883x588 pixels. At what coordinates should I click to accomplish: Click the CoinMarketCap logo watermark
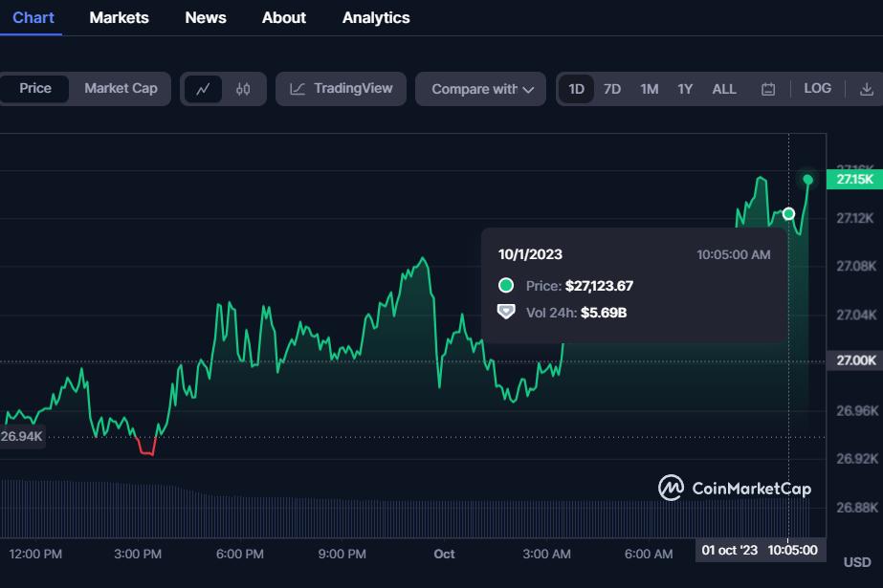tap(735, 488)
